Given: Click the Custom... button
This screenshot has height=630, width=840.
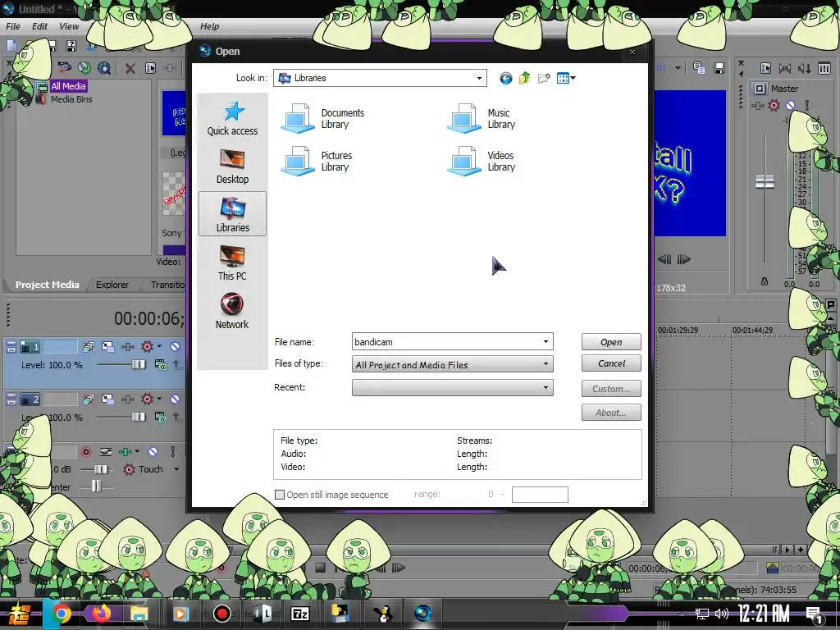Looking at the screenshot, I should [x=611, y=388].
